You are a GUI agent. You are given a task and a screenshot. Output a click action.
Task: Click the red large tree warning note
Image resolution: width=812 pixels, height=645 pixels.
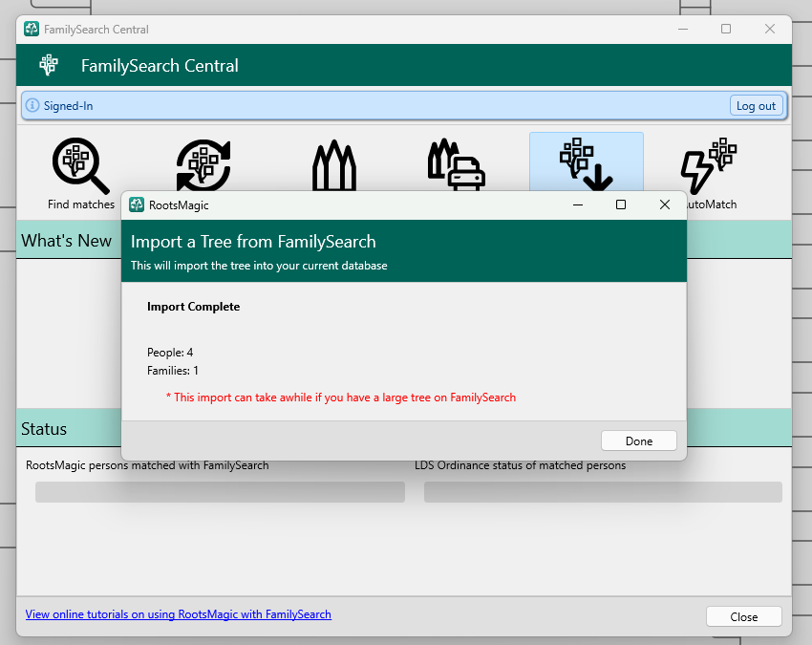(x=341, y=398)
